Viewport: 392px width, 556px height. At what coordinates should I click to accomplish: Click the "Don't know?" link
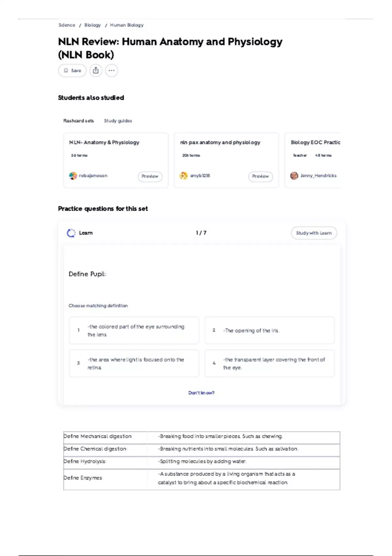point(201,393)
